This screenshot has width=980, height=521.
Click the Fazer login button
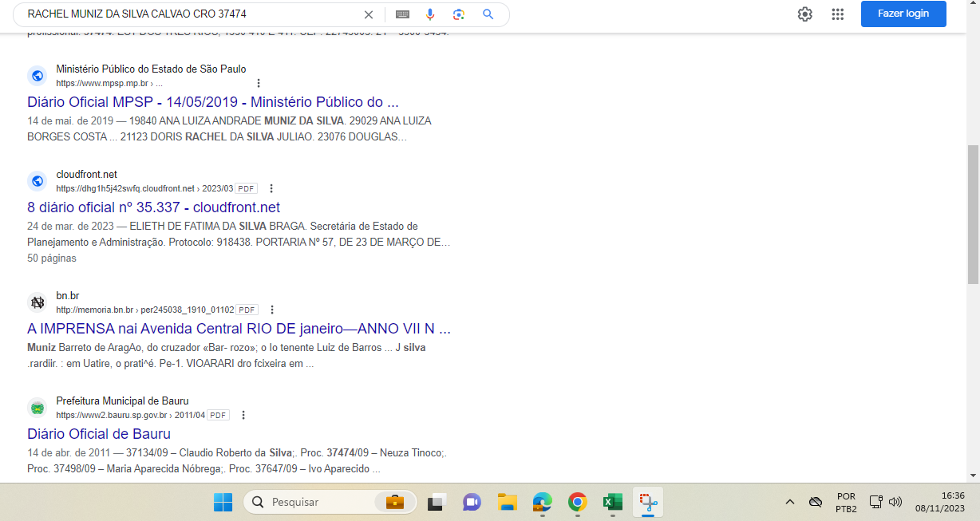[903, 14]
